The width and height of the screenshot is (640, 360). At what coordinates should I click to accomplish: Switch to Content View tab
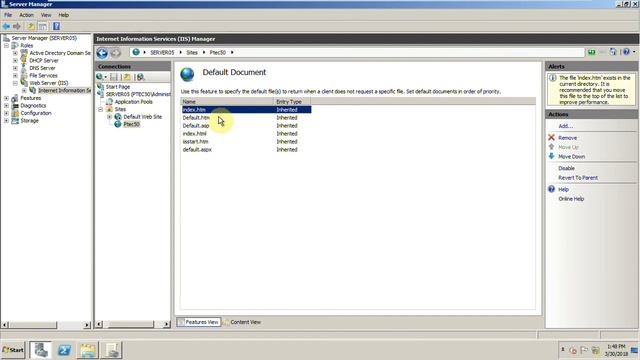(242, 322)
